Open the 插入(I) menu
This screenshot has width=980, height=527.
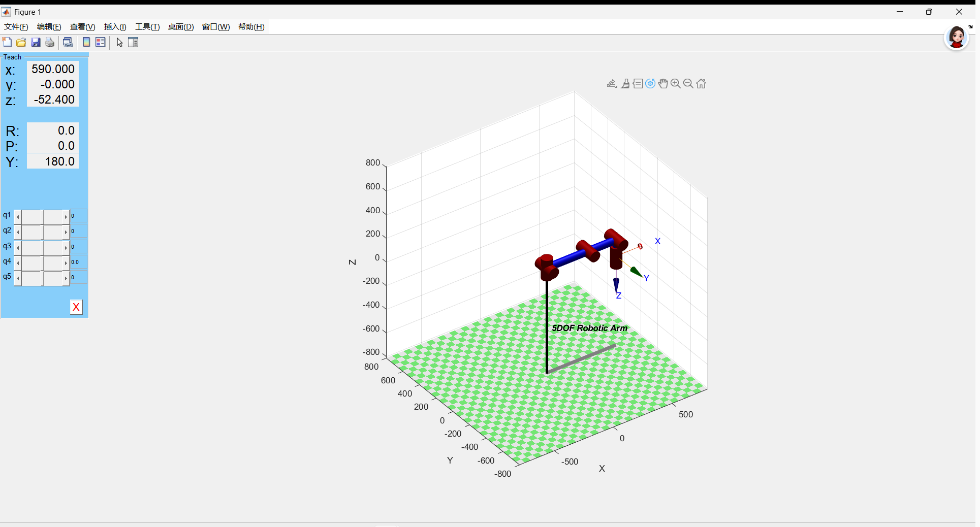(x=115, y=27)
